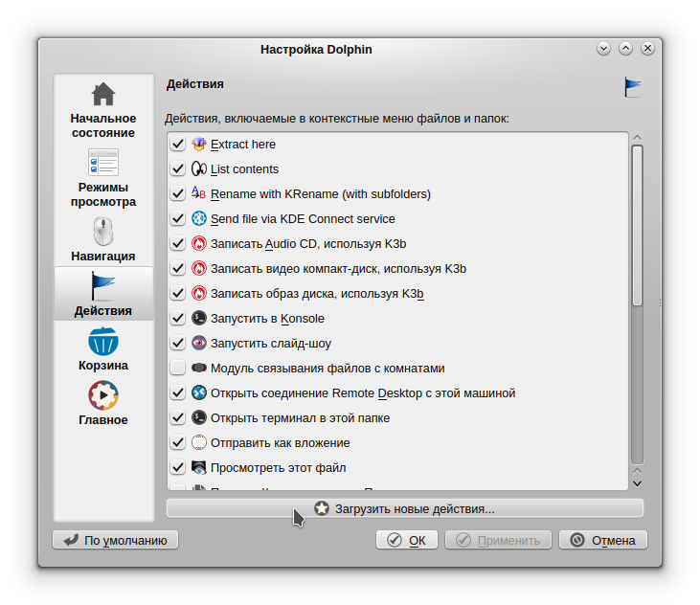The width and height of the screenshot is (700, 605).
Task: Click the List contents eyes icon
Action: [x=198, y=169]
